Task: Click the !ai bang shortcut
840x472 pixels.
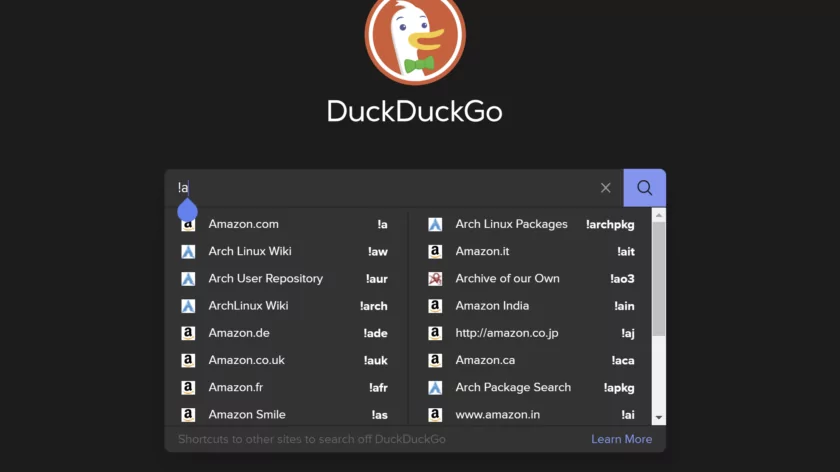Action: (628, 415)
